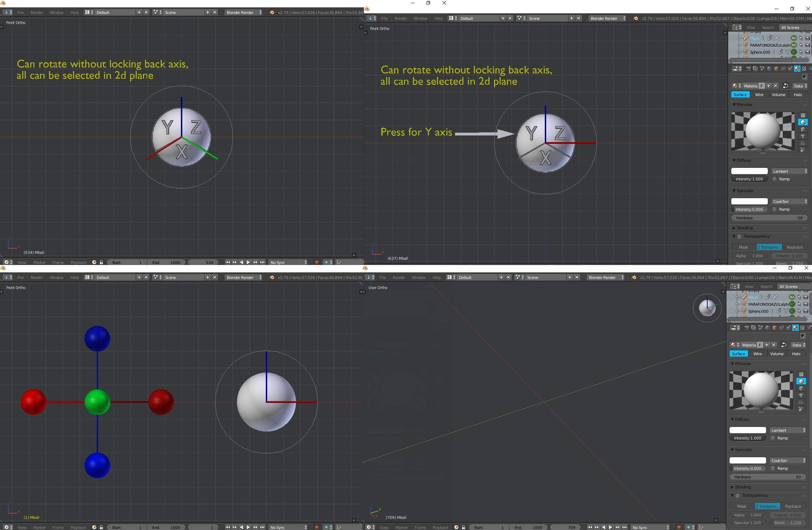Toggle Mball visibility eye in top-right outliner
This screenshot has width=812, height=530.
(794, 38)
